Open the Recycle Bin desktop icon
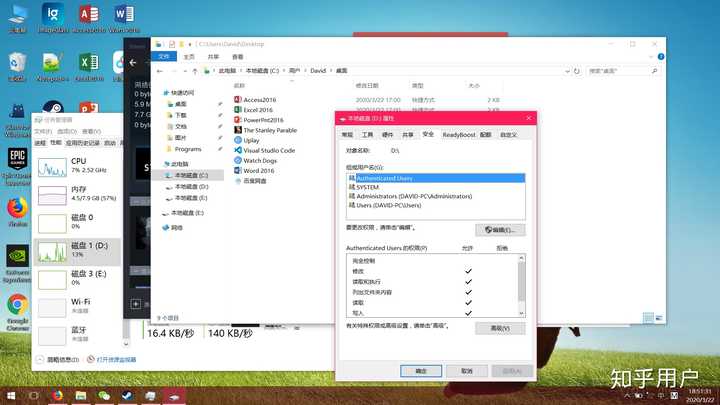This screenshot has width=720, height=405. point(17,67)
